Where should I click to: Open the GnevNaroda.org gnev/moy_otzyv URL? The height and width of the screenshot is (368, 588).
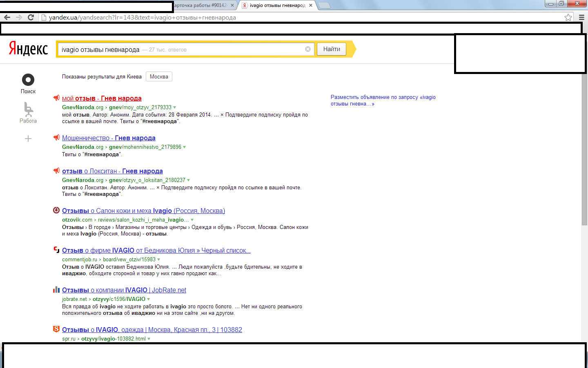[x=117, y=108]
